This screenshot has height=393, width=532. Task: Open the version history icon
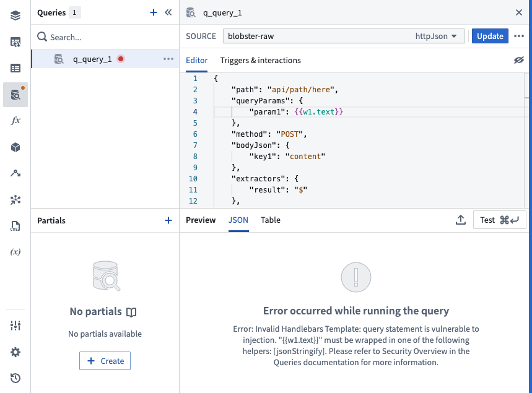[x=15, y=378]
